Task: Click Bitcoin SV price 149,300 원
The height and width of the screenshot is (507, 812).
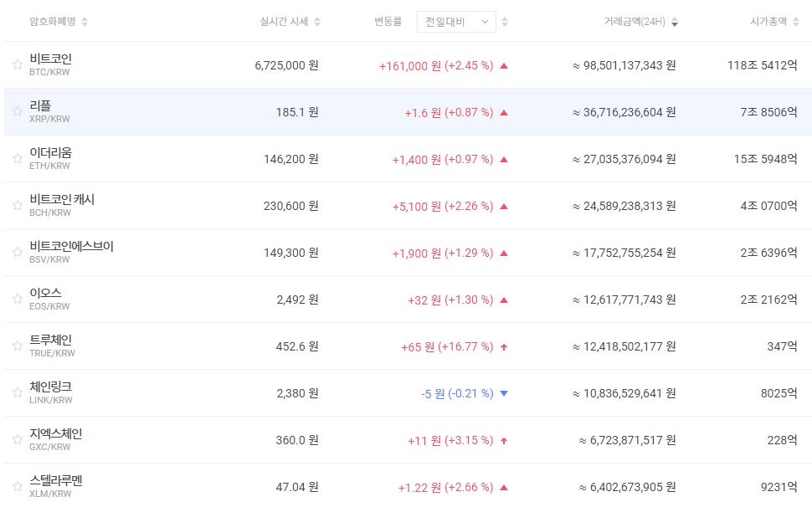Action: point(287,253)
